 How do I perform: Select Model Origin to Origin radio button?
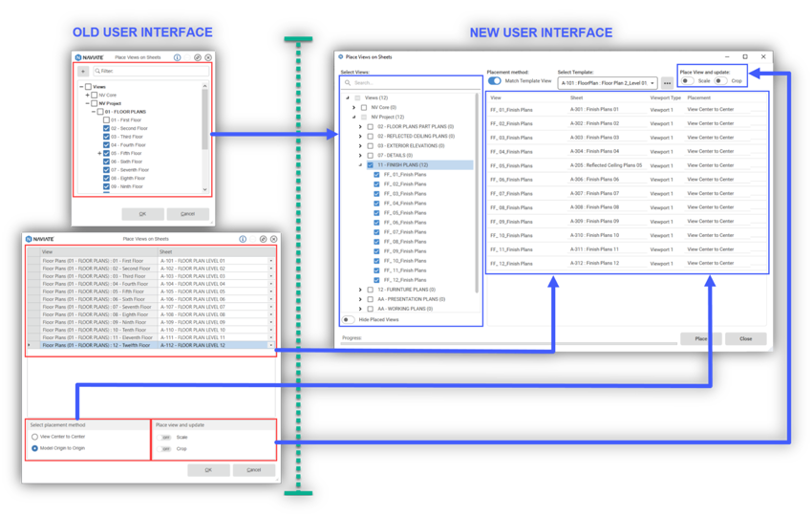[x=34, y=448]
